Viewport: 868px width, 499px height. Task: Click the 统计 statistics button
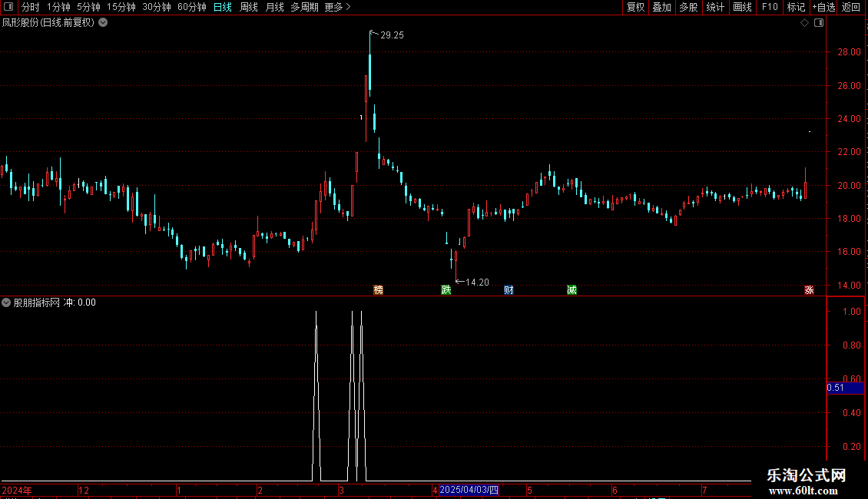point(715,7)
